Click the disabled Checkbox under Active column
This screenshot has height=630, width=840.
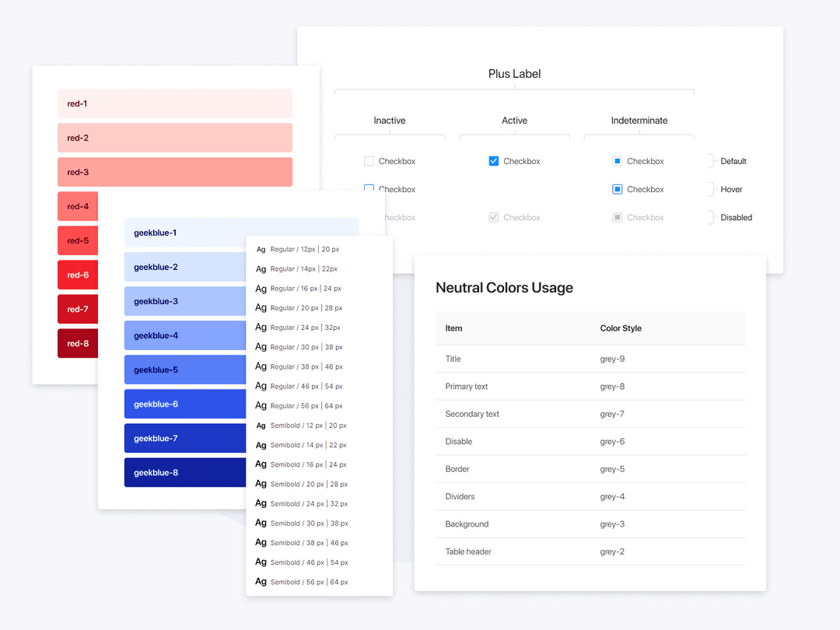493,217
